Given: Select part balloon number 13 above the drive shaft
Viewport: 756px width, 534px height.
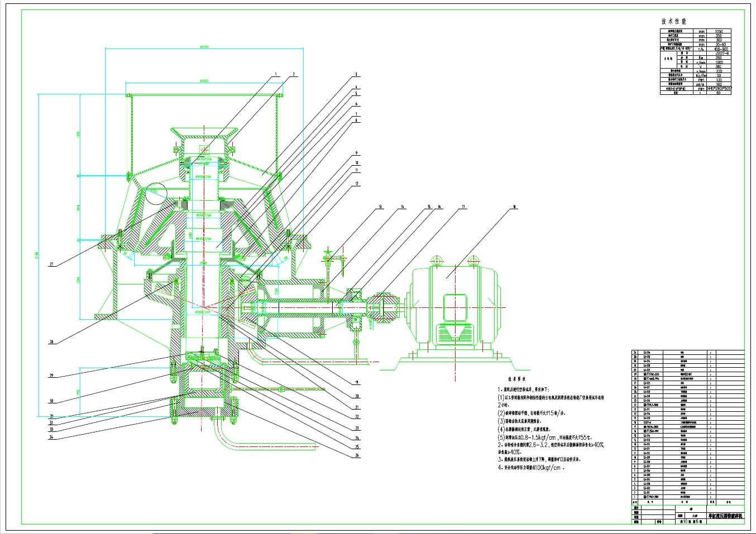Looking at the screenshot, I should click(380, 207).
